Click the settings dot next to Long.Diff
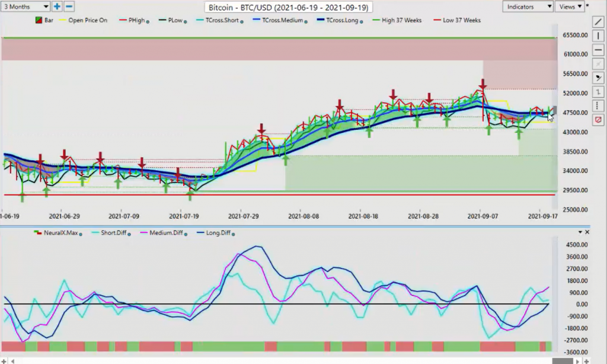This screenshot has height=364, width=607. click(232, 234)
